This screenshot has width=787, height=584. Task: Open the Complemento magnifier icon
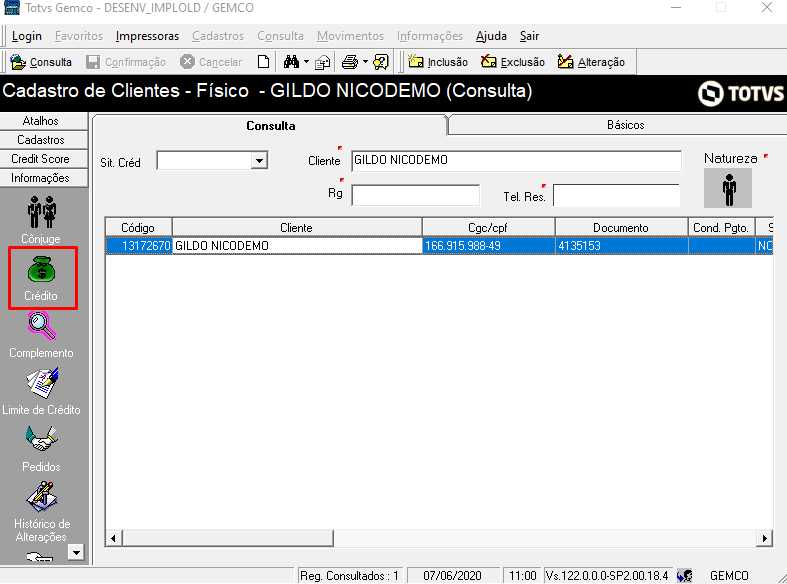[x=41, y=326]
